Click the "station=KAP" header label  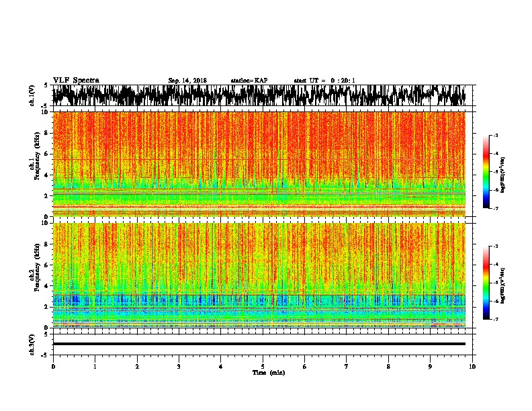point(249,81)
